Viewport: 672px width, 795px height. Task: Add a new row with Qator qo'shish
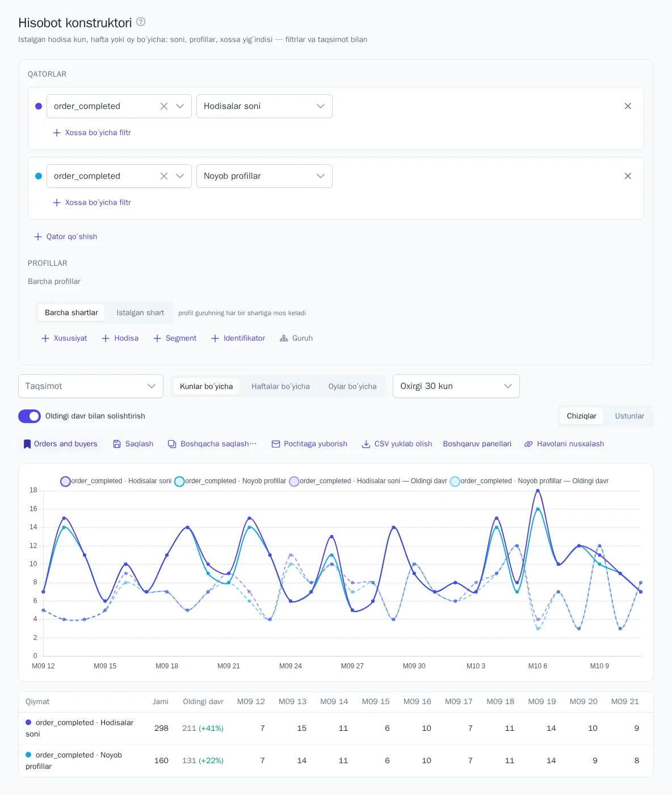click(x=65, y=237)
